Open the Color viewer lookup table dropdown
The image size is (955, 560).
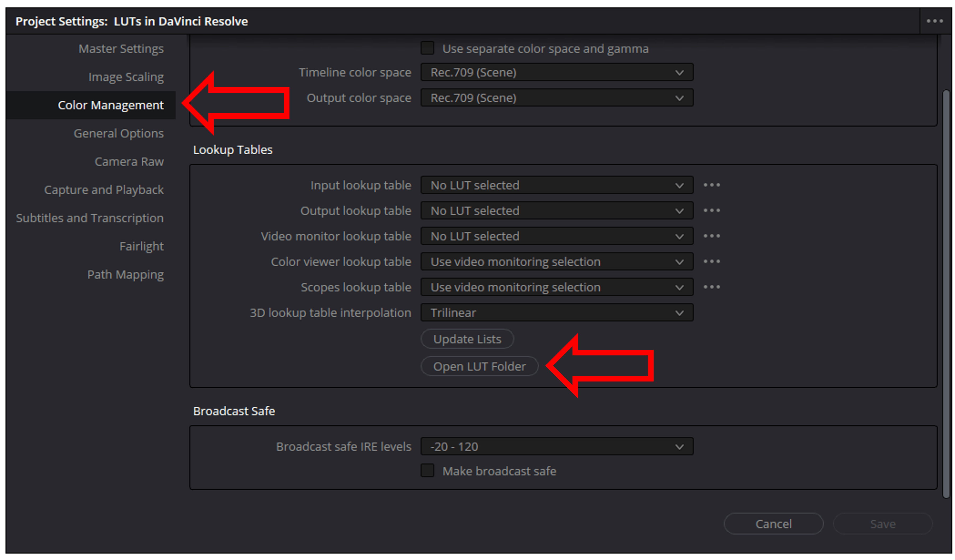pos(557,262)
